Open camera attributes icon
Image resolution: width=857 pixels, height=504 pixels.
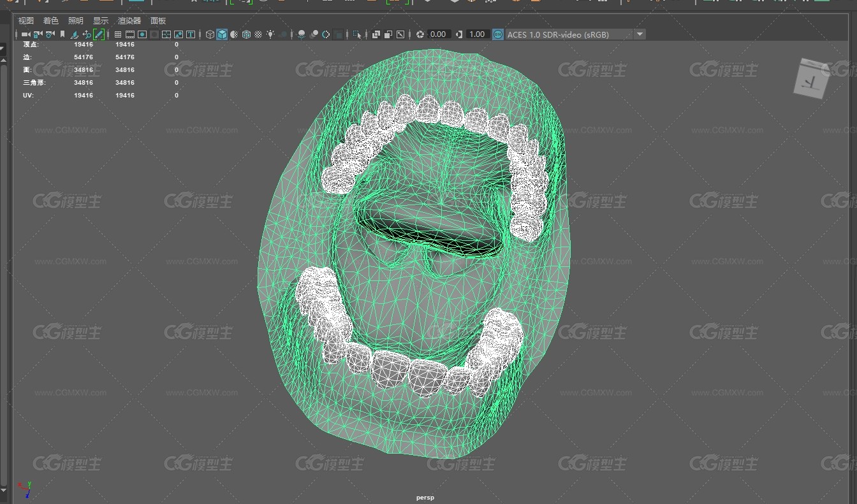coord(50,34)
